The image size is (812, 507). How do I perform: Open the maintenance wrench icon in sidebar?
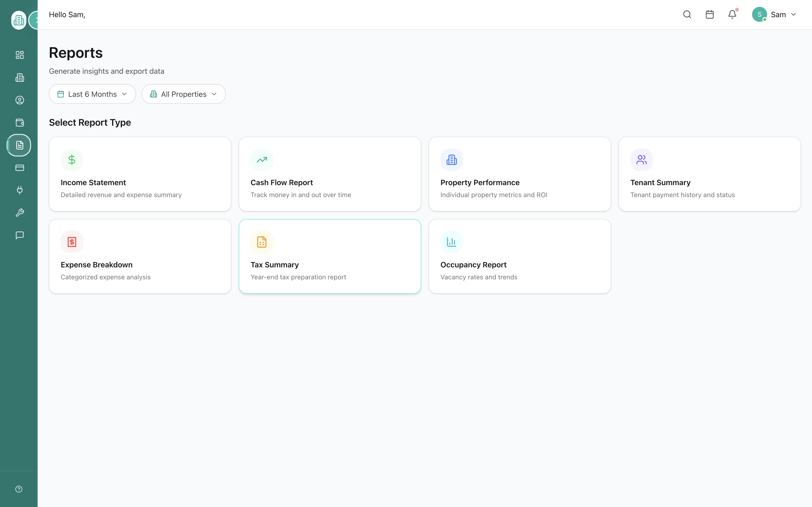coord(19,213)
